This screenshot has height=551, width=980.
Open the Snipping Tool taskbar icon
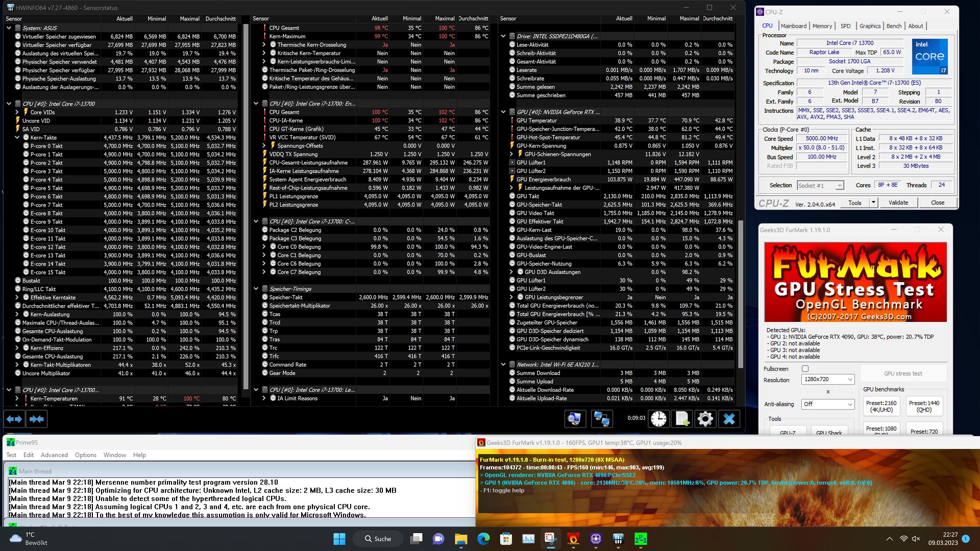tap(551, 539)
